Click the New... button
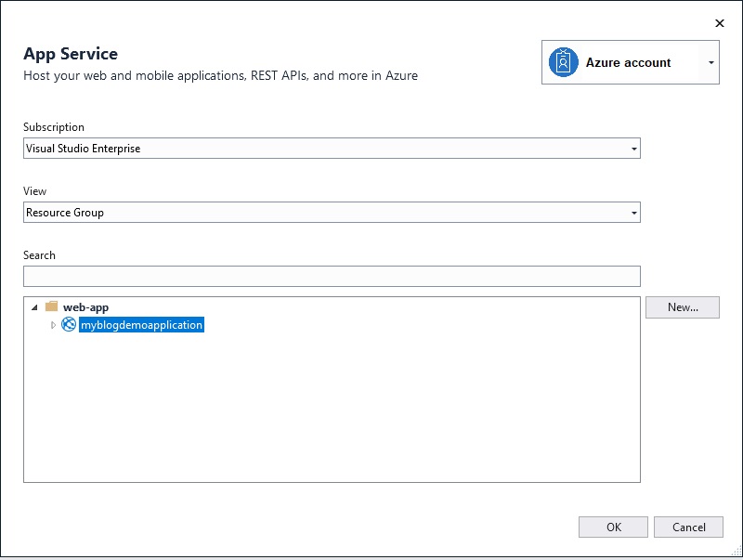 (683, 307)
